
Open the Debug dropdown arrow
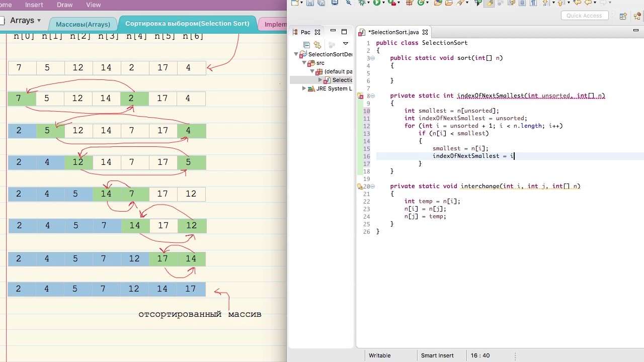[x=368, y=3]
